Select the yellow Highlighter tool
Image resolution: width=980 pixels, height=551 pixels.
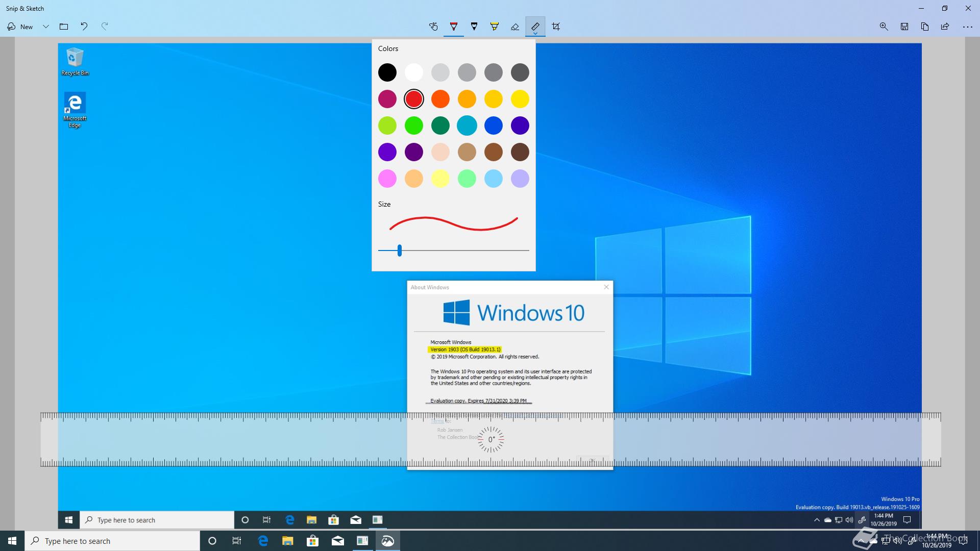pos(495,27)
